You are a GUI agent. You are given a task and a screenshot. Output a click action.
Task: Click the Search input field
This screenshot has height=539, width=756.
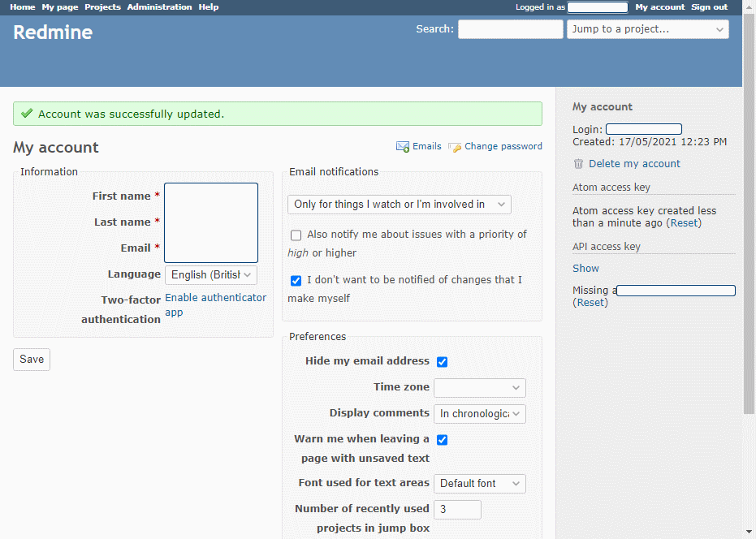[511, 29]
